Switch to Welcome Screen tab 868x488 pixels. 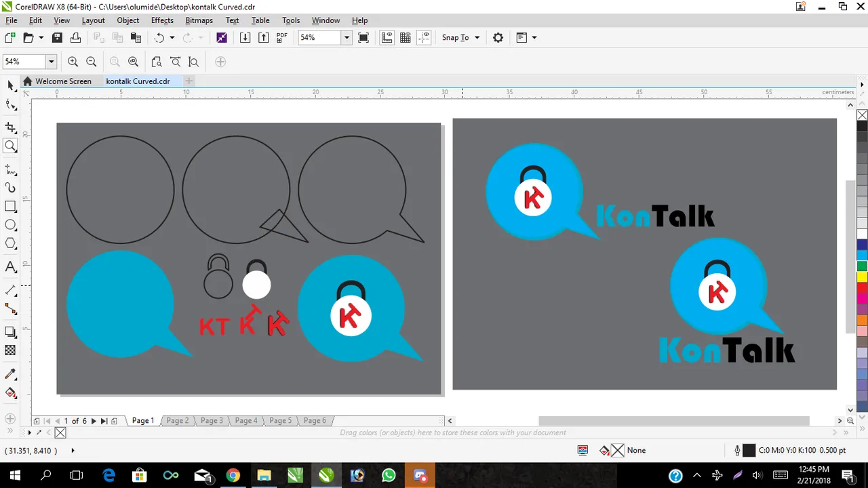tap(63, 81)
